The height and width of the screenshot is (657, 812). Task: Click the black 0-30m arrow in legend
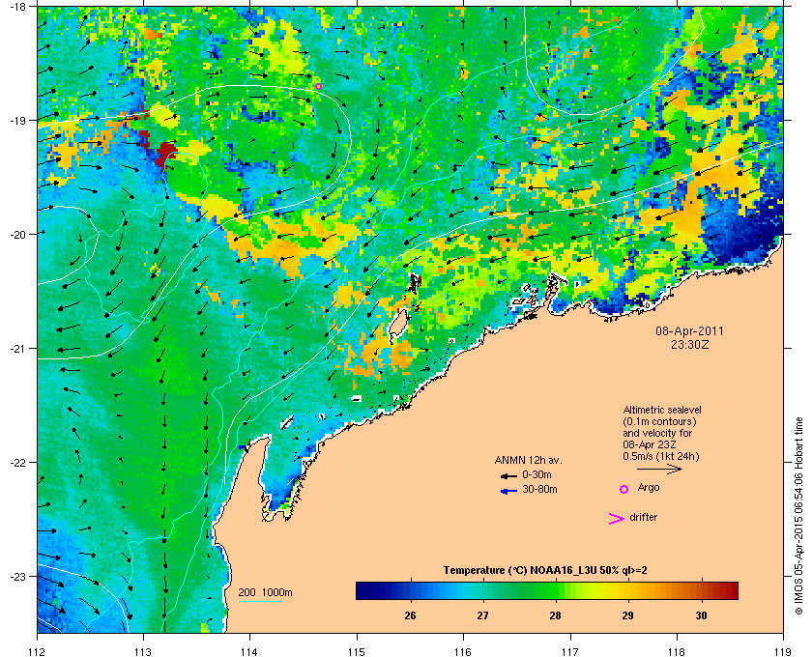(508, 475)
